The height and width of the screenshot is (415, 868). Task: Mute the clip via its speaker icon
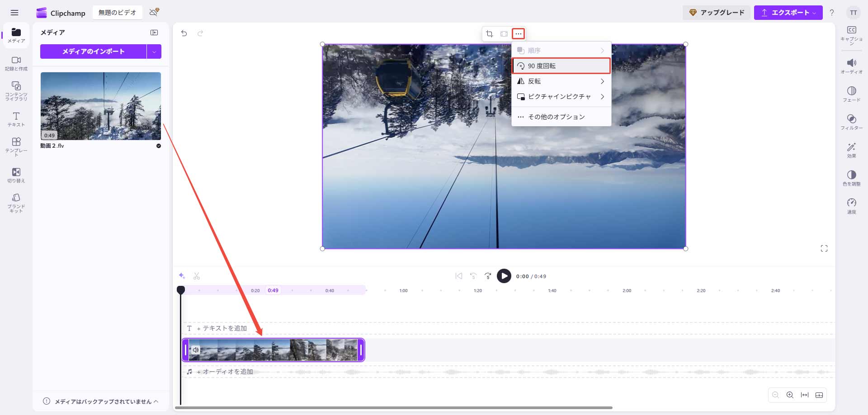click(196, 350)
